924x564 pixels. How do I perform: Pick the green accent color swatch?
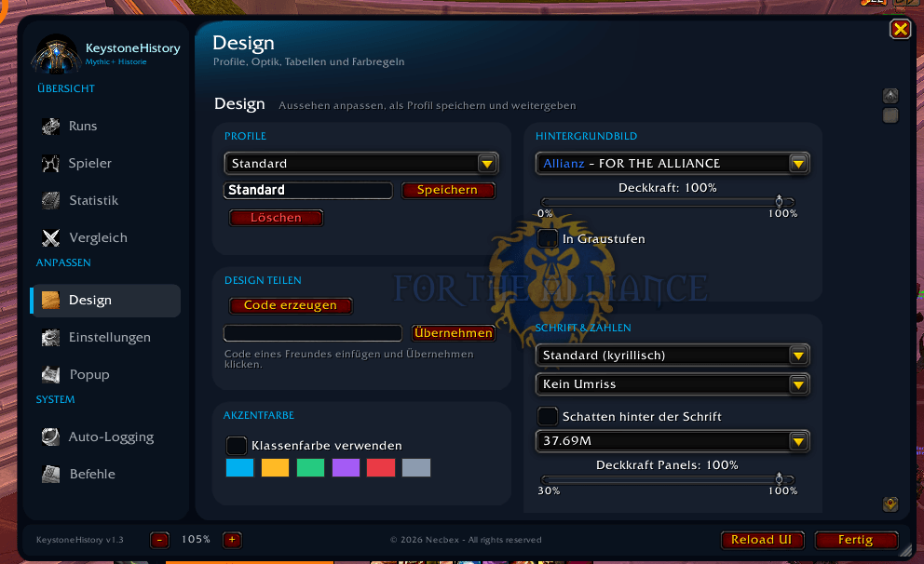tap(310, 467)
